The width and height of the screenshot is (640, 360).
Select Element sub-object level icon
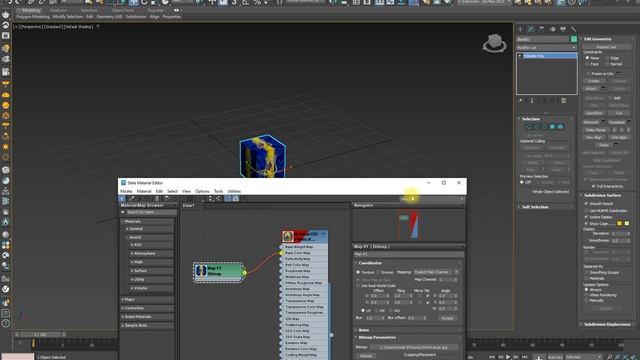(x=560, y=127)
